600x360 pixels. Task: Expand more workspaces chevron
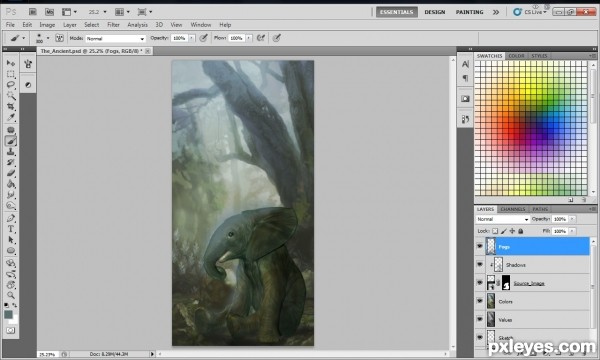pos(496,12)
